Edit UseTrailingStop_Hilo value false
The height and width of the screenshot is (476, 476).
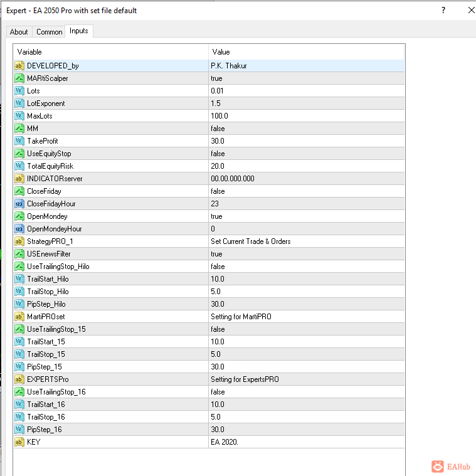click(x=306, y=267)
